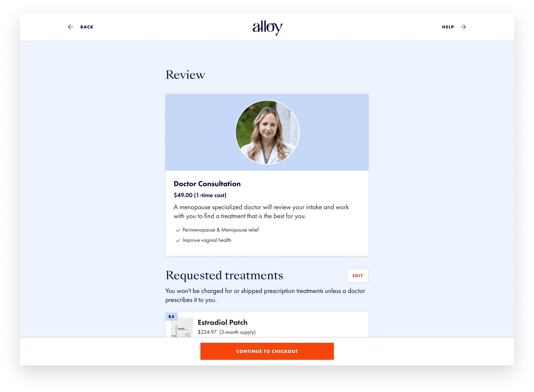Open the HELP link
This screenshot has height=392, width=534.
(448, 27)
